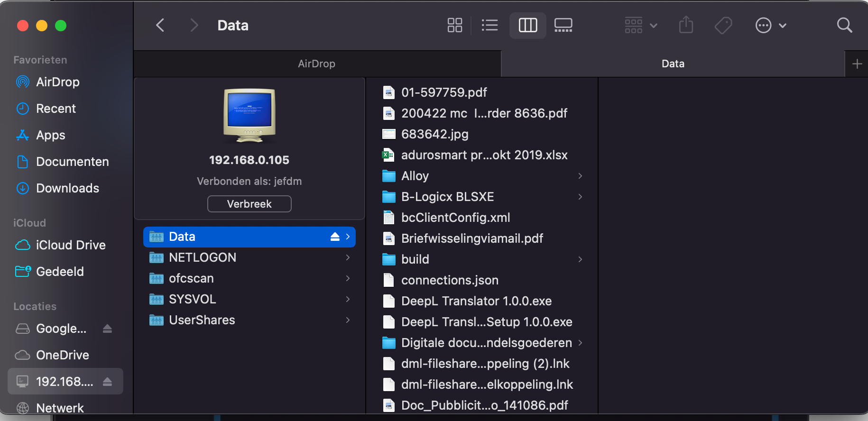
Task: Add a new tab with plus button
Action: pyautogui.click(x=857, y=64)
